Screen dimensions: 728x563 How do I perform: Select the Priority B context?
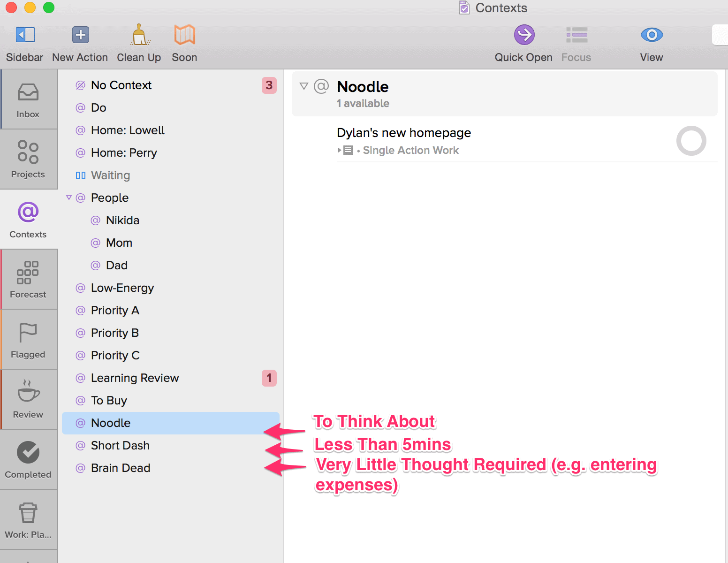pos(171,333)
